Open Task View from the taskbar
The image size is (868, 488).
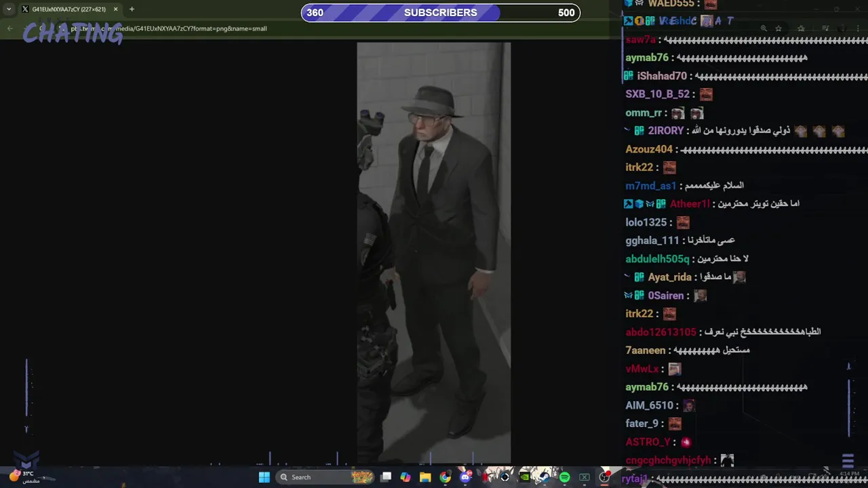386,477
